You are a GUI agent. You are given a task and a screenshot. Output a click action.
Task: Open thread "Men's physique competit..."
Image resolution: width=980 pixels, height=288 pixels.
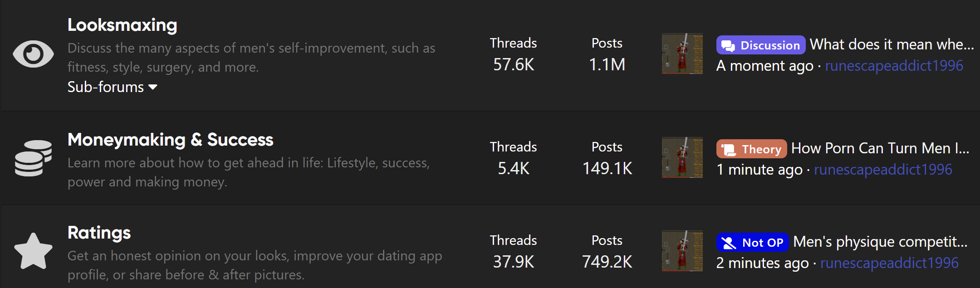click(x=880, y=242)
